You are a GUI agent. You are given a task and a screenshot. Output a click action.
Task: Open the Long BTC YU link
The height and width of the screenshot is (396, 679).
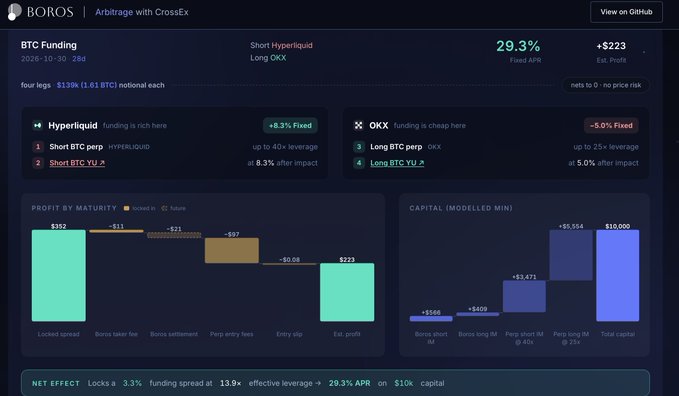pyautogui.click(x=397, y=163)
